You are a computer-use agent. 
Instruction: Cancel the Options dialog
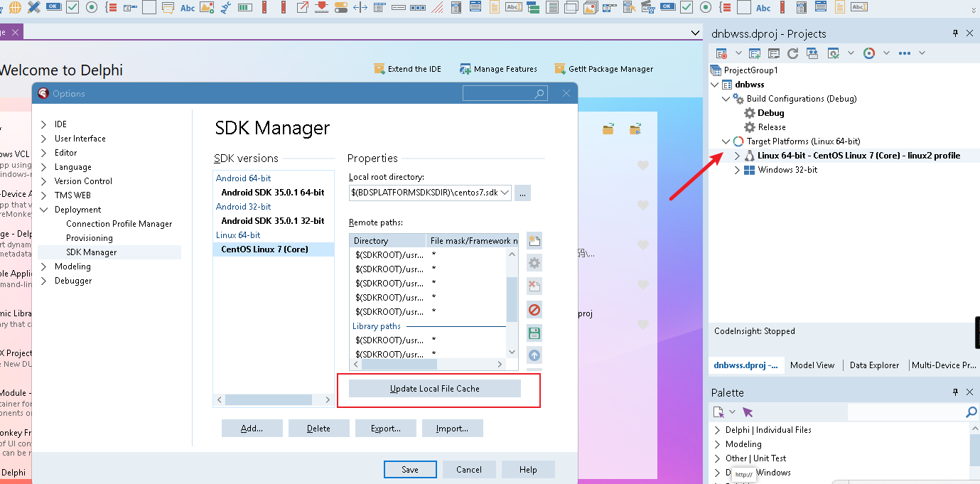[469, 469]
